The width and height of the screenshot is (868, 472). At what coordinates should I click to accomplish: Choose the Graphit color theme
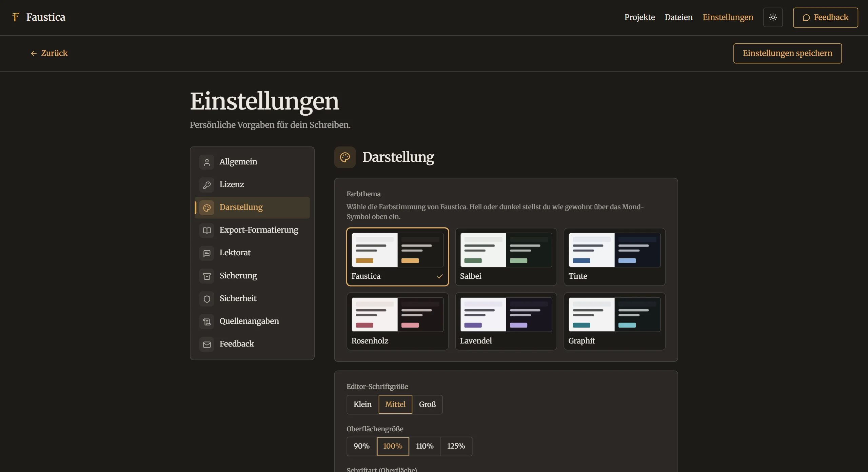[x=614, y=321]
